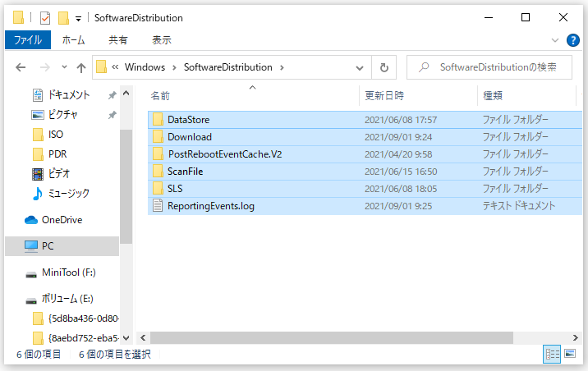Click the horizontal scrollbar right arrow
Image resolution: width=588 pixels, height=371 pixels.
[x=575, y=337]
